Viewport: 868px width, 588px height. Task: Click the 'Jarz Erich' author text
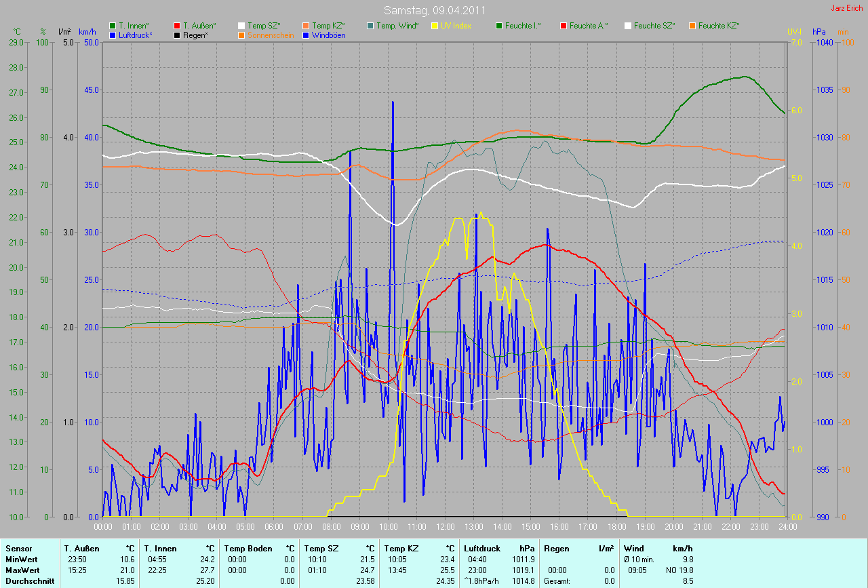click(x=847, y=8)
